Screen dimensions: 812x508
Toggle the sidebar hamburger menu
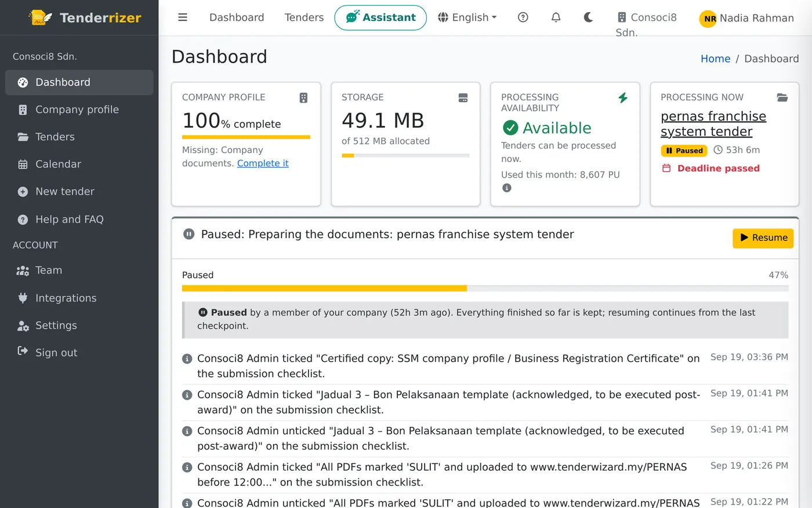pyautogui.click(x=183, y=17)
